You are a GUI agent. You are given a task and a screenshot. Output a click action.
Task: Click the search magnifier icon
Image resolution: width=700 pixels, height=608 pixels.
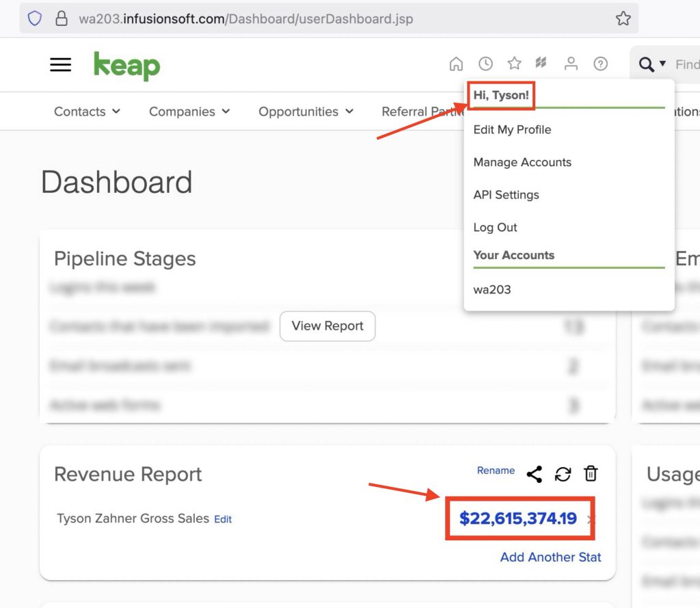click(647, 64)
